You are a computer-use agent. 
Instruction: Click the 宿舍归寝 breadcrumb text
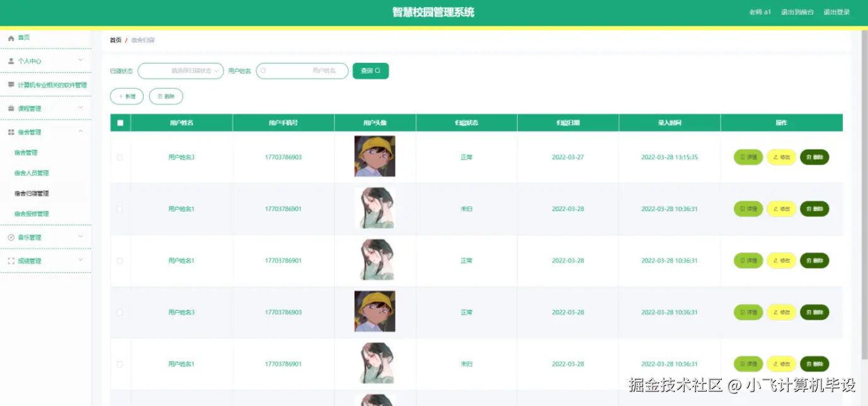point(143,40)
